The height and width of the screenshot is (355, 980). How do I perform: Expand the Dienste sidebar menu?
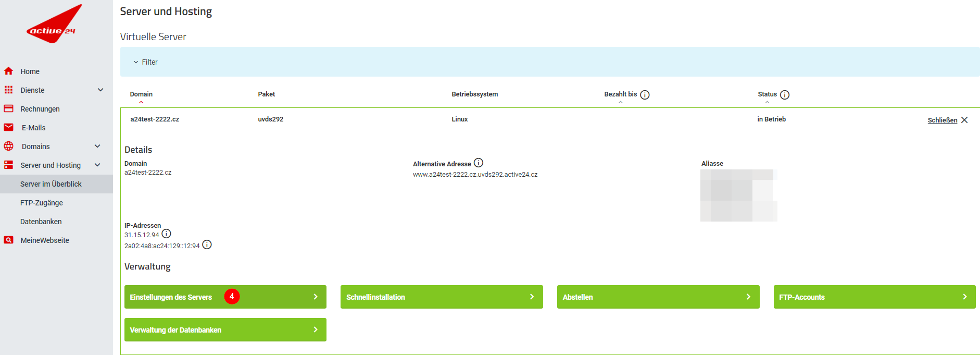pyautogui.click(x=100, y=90)
